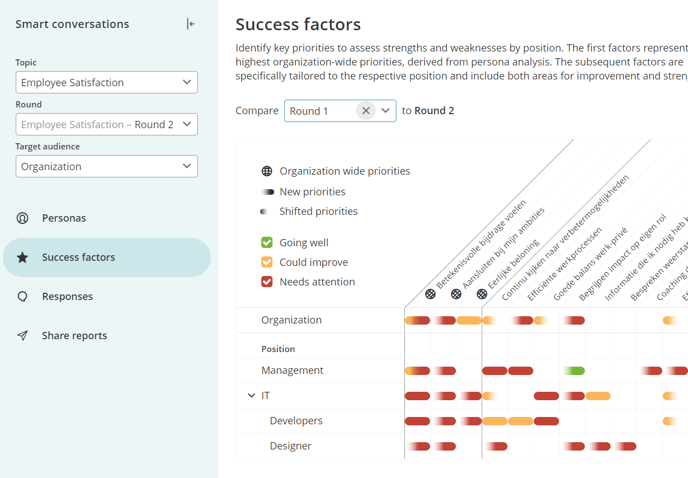Click the Share reports paper plane icon
This screenshot has height=478, width=688.
22,336
